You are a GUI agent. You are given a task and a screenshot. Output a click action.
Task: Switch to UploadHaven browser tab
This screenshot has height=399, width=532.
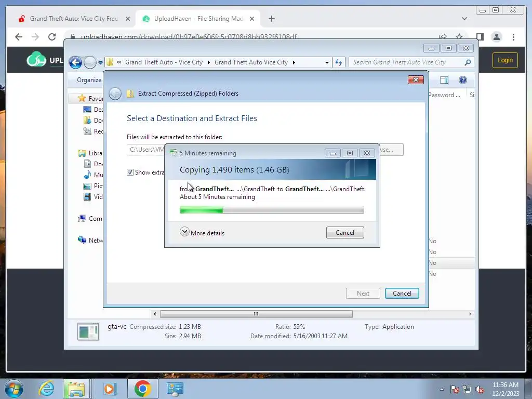tap(198, 19)
